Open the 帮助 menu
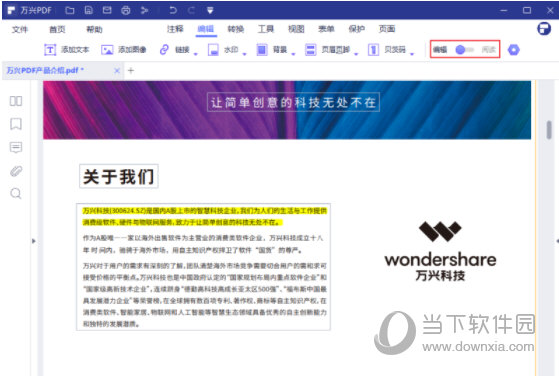This screenshot has width=559, height=376. click(x=94, y=29)
